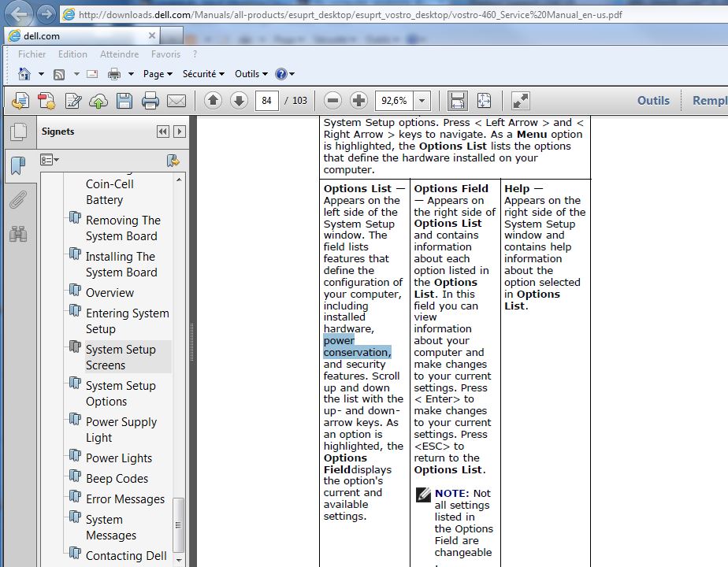Open the page thumbnails panel
Image resolution: width=728 pixels, height=567 pixels.
[x=18, y=132]
